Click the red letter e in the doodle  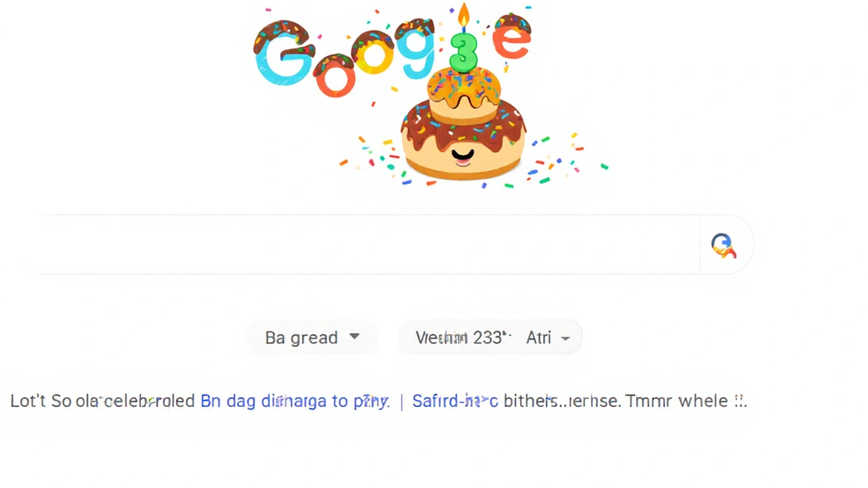coord(512,37)
